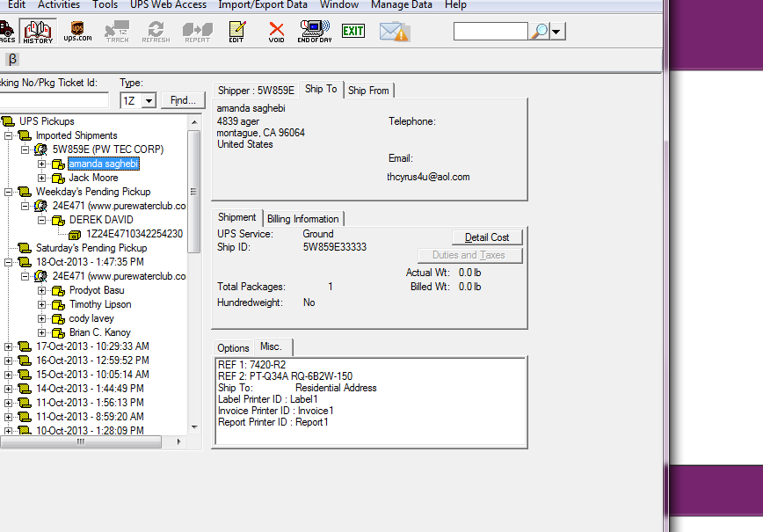763x532 pixels.
Task: Run End of Day from toolbar
Action: click(315, 32)
